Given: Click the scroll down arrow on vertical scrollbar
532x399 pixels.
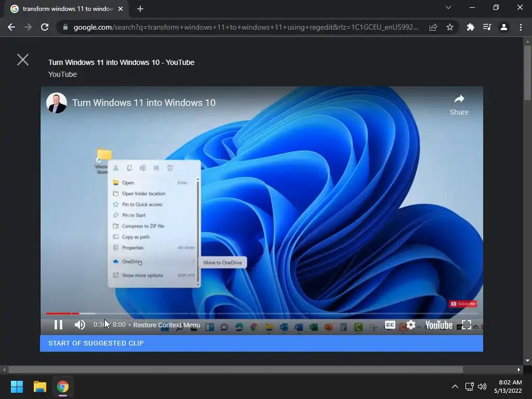Looking at the screenshot, I should 527,361.
